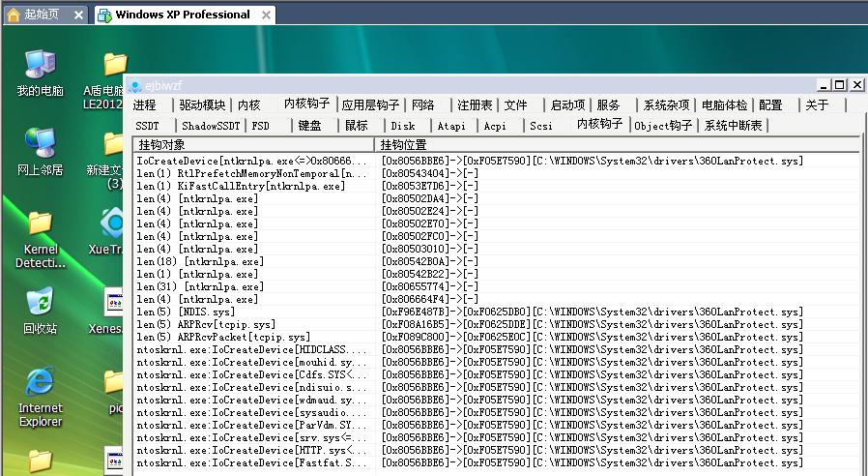
Task: Open the 配置 tab
Action: coord(770,104)
